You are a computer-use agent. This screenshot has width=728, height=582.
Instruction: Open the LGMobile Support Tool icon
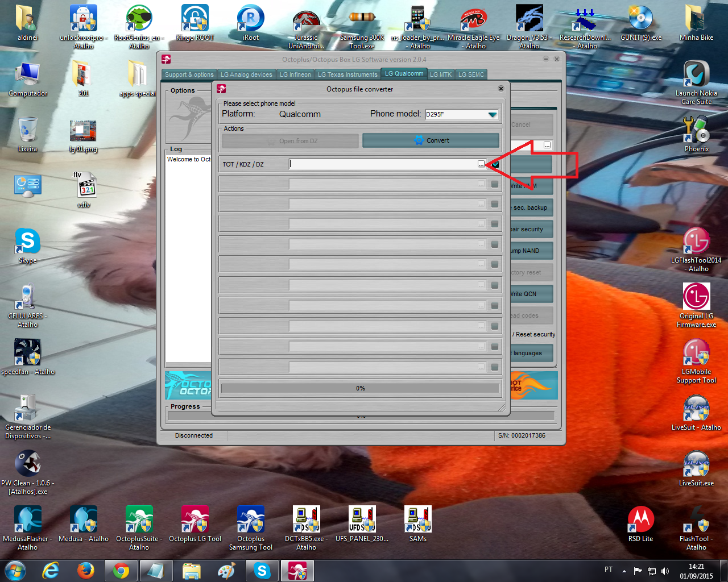(696, 361)
